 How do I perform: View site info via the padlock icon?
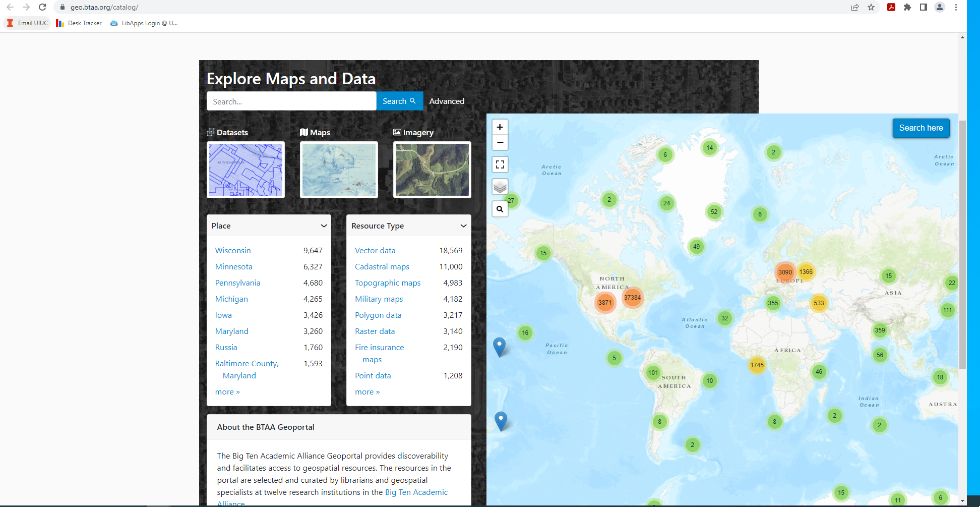[x=63, y=7]
